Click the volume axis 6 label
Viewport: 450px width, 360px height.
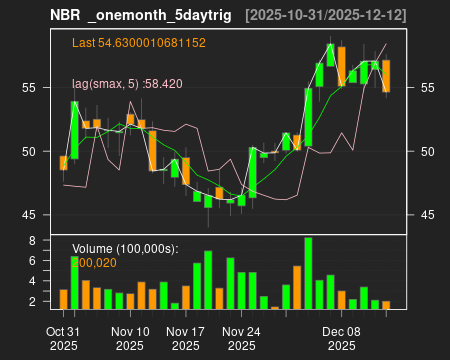click(x=32, y=261)
